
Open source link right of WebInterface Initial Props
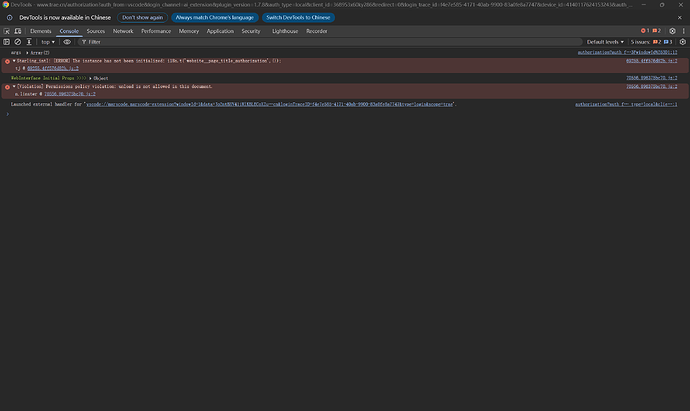(652, 78)
